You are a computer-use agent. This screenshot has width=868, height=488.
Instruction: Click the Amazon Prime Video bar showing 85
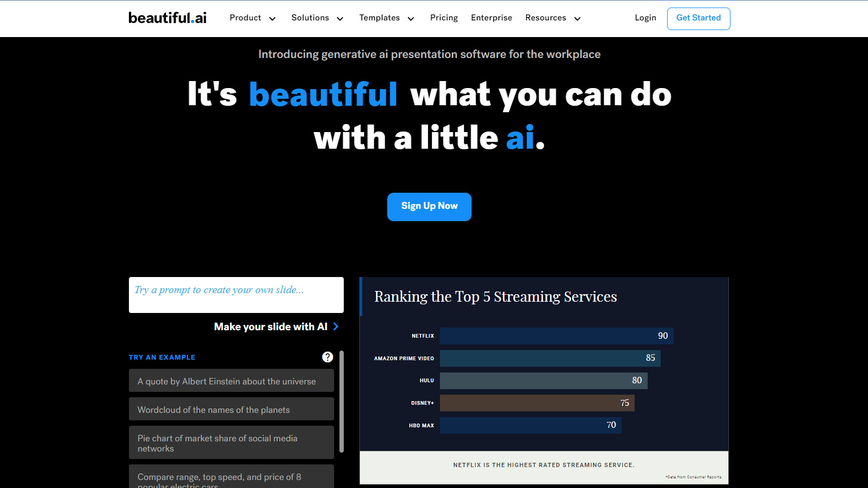[x=550, y=358]
